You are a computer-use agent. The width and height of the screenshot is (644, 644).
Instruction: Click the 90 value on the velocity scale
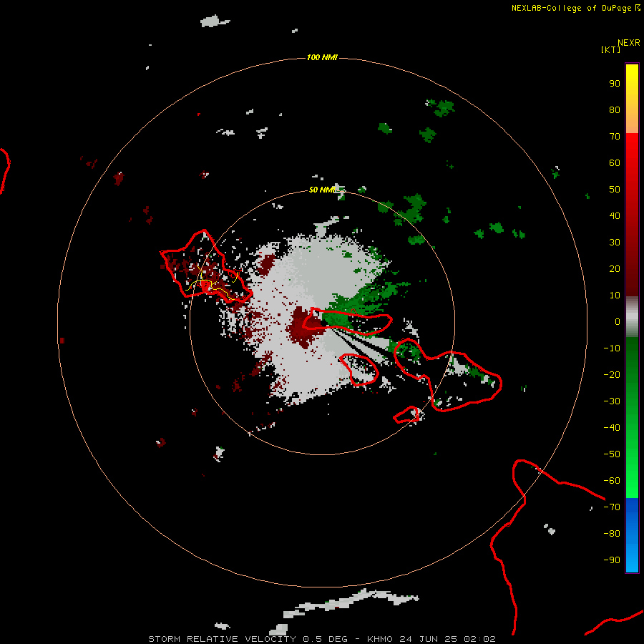tap(615, 84)
